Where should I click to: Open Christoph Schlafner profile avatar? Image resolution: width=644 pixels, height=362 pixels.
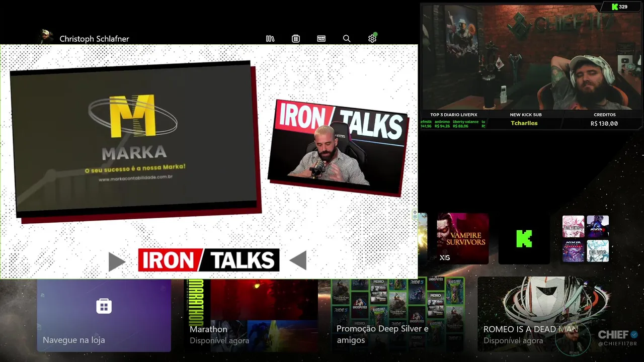(46, 37)
